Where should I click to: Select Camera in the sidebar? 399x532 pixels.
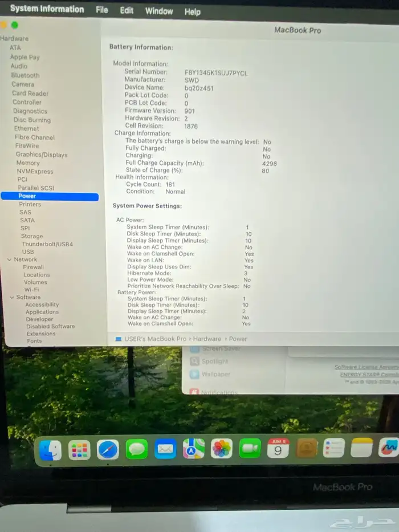coord(23,84)
